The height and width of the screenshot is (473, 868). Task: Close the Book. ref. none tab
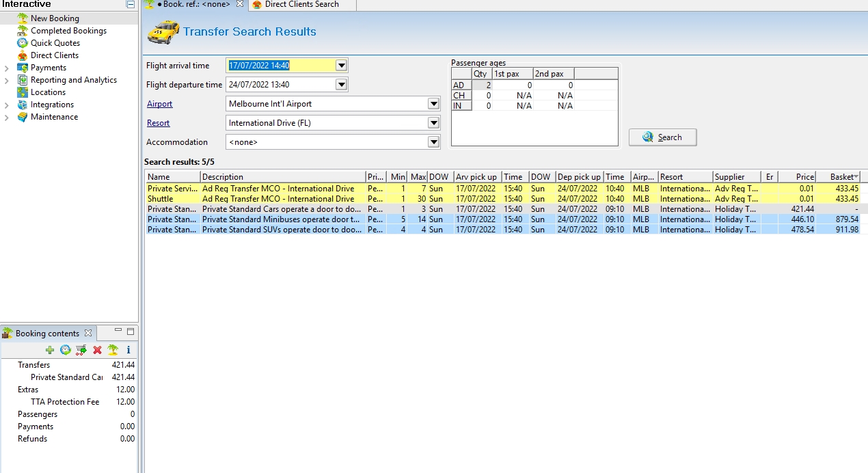pyautogui.click(x=240, y=4)
